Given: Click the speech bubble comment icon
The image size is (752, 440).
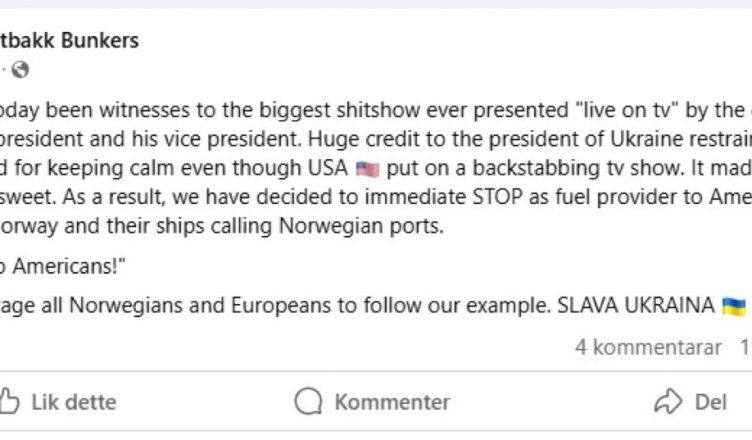Looking at the screenshot, I should (x=308, y=401).
